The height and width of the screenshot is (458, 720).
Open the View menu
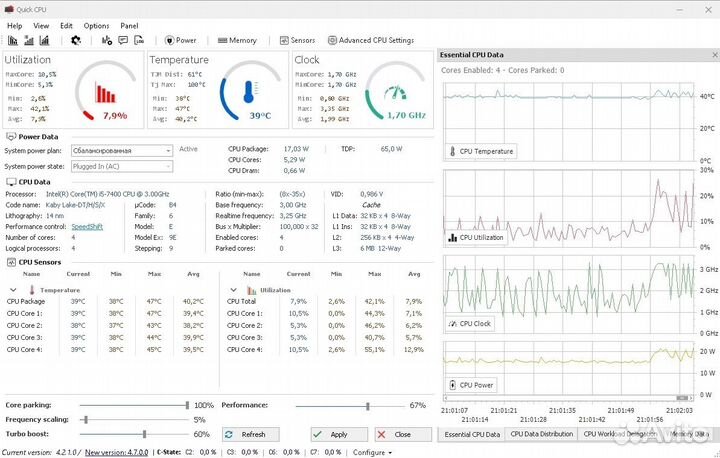41,25
